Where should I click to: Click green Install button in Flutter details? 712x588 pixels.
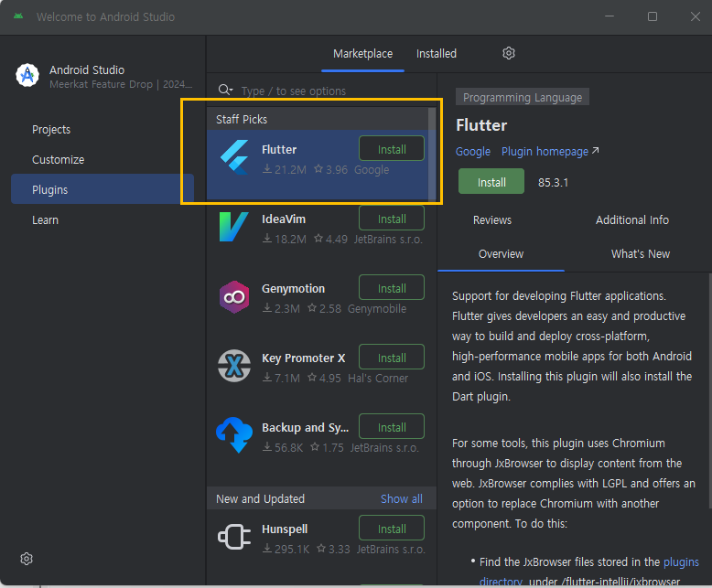coord(491,181)
